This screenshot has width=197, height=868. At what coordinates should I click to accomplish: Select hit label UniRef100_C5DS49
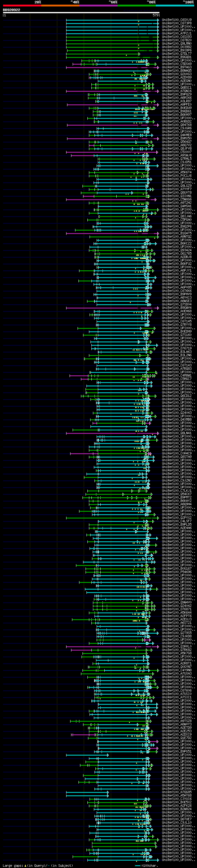pos(177,64)
